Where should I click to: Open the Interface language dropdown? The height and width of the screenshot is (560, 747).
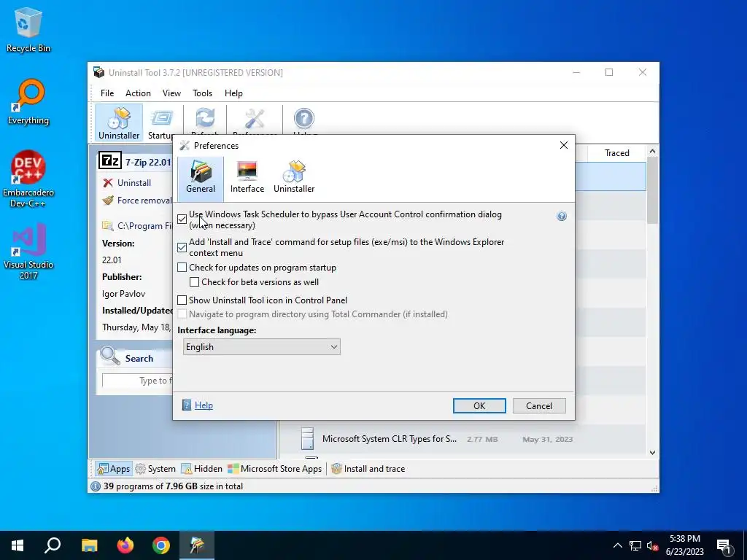[x=262, y=346]
